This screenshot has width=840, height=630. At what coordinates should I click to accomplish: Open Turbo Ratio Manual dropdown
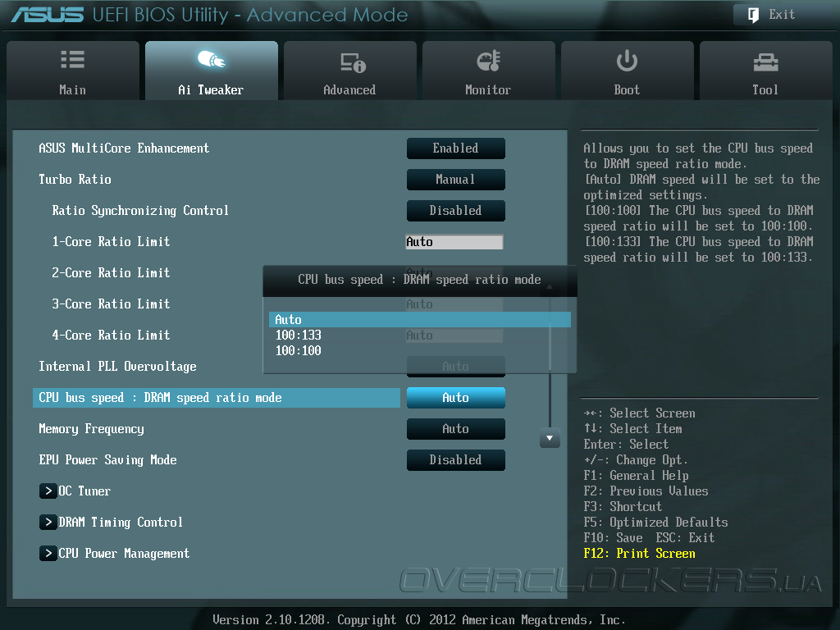(x=456, y=180)
